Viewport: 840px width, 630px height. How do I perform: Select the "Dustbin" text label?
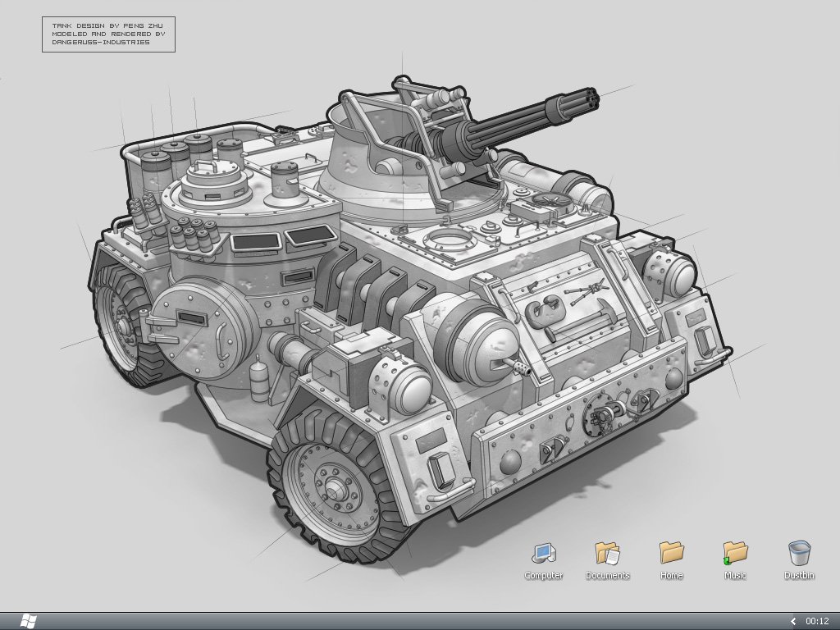tap(799, 576)
